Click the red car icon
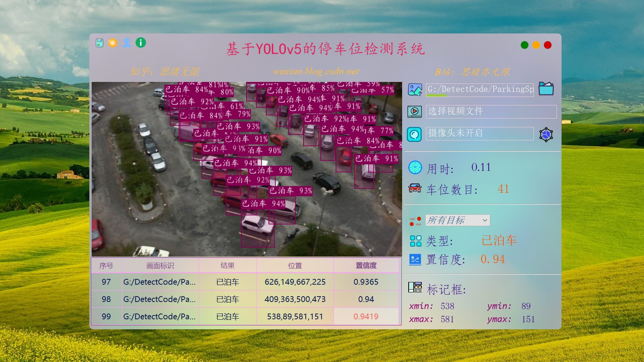Image resolution: width=644 pixels, height=362 pixels. (x=415, y=188)
